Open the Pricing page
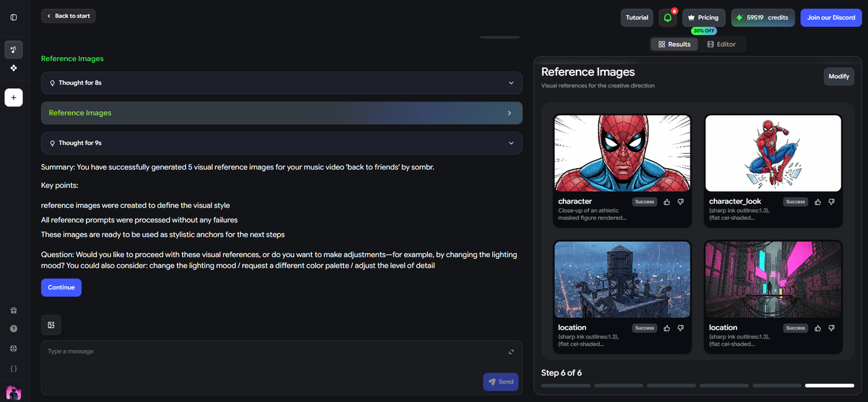The width and height of the screenshot is (868, 402). point(704,18)
